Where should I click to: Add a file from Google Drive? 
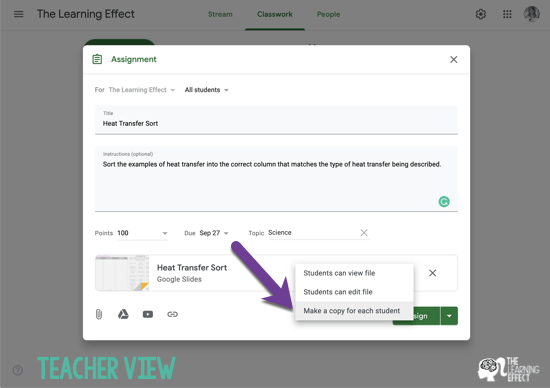click(x=123, y=314)
